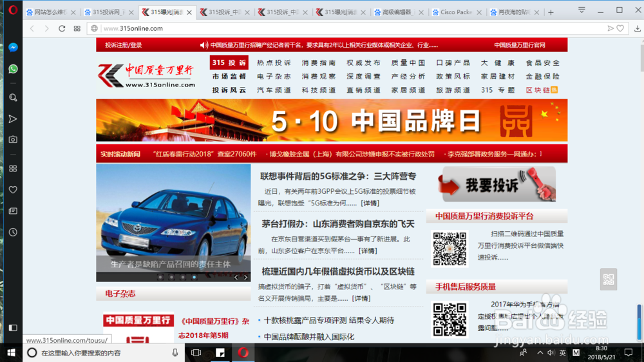Click the 5·10 中国品牌日 banner

[x=332, y=120]
